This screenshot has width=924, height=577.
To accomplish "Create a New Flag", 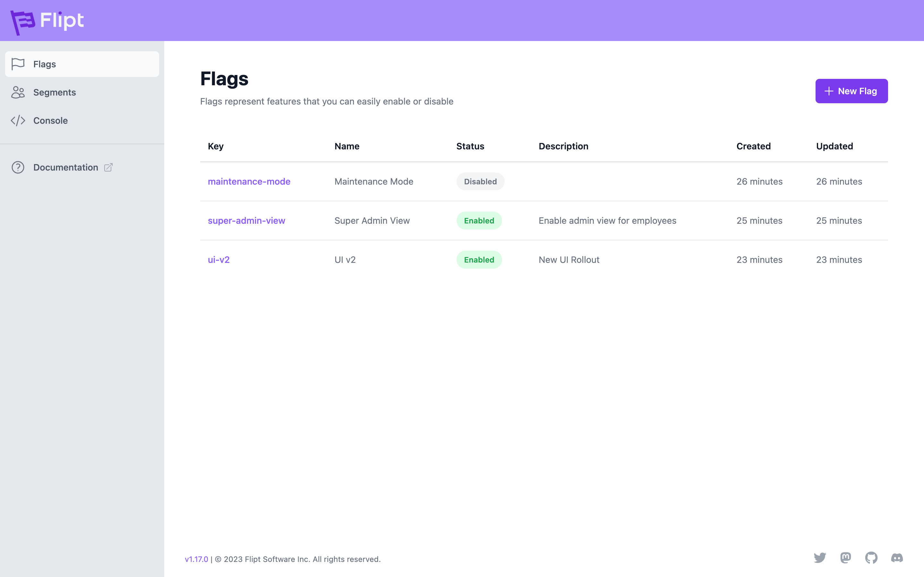I will 851,91.
